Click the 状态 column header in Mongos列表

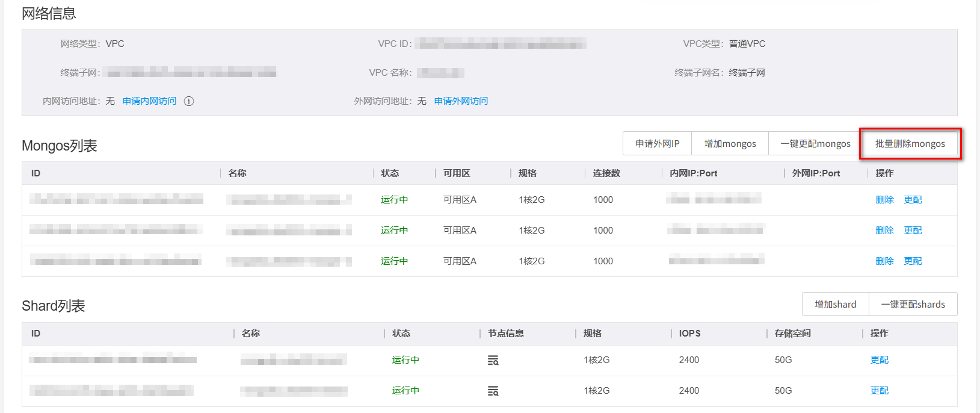(x=390, y=173)
